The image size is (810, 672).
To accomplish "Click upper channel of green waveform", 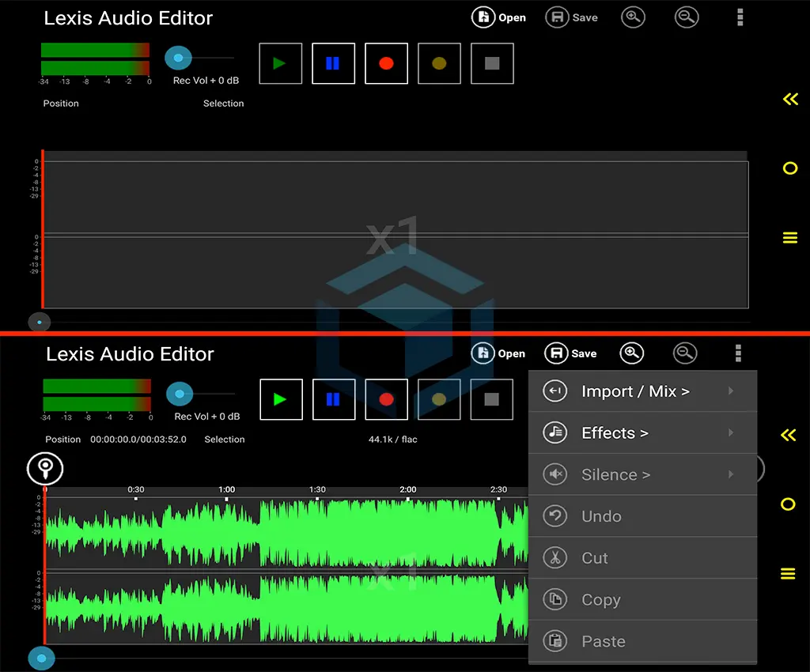I will (286, 533).
